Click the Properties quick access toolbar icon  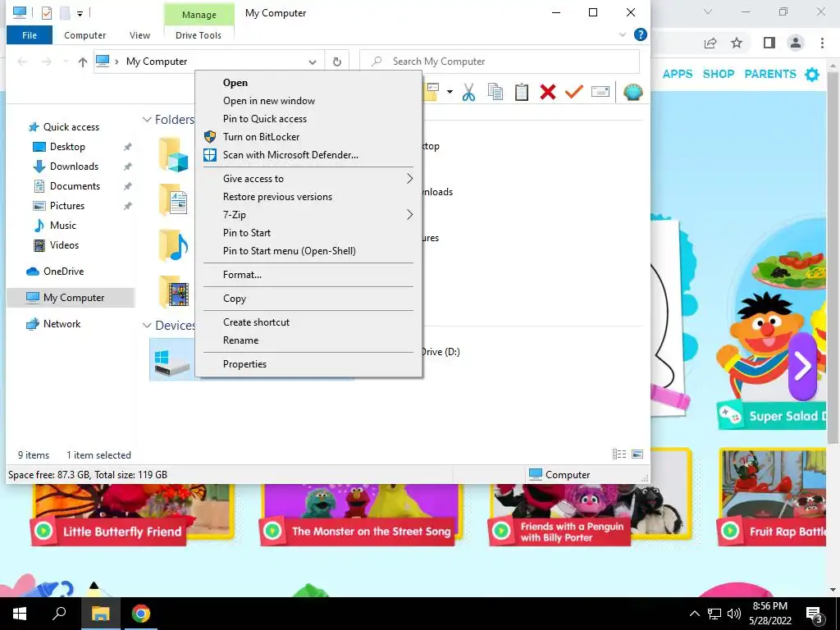[47, 12]
